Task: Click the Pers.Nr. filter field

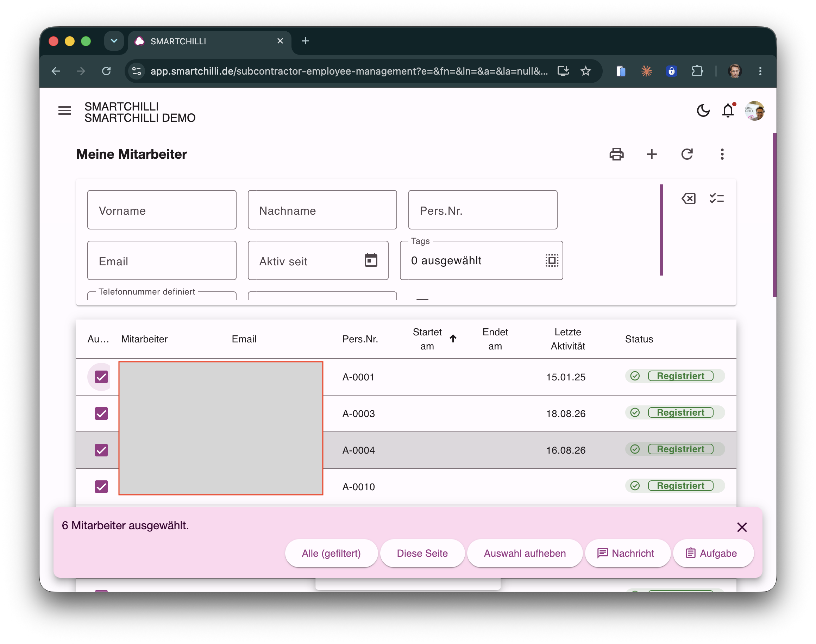Action: [483, 210]
